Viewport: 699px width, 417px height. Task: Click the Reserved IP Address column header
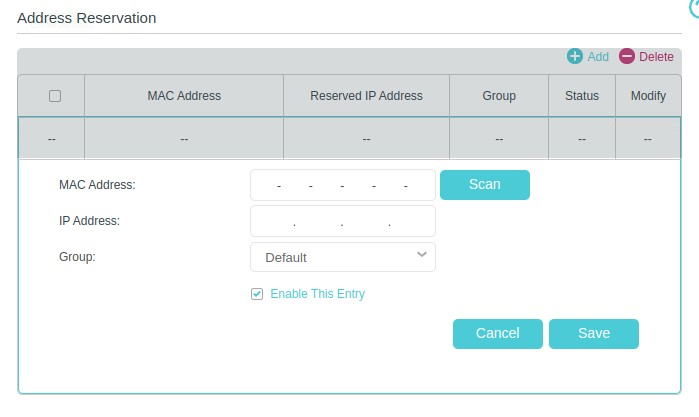click(x=366, y=96)
